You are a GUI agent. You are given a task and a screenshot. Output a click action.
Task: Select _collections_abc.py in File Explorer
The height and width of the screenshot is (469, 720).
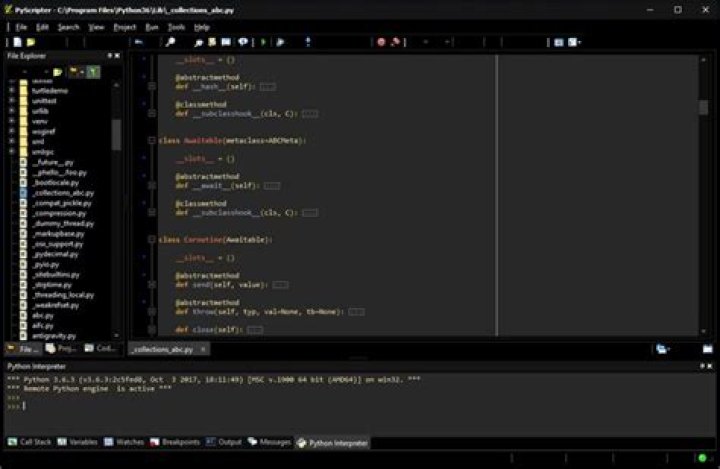62,193
